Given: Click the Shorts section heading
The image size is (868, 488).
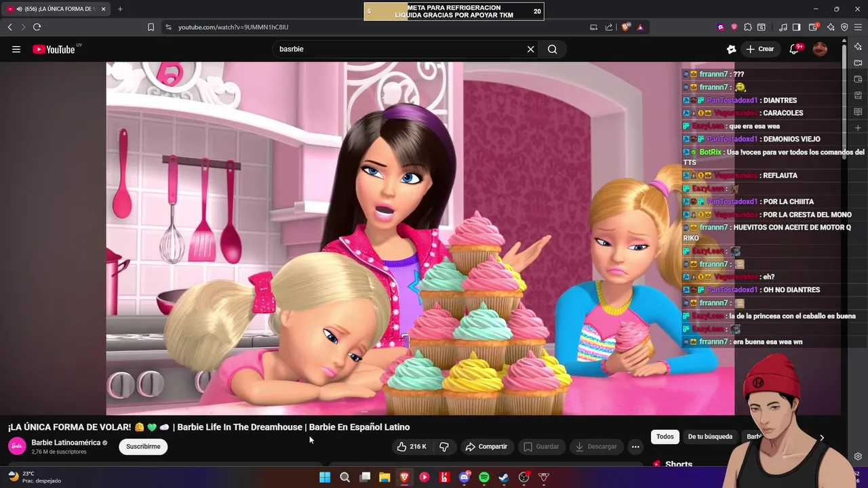Looking at the screenshot, I should pos(678,464).
